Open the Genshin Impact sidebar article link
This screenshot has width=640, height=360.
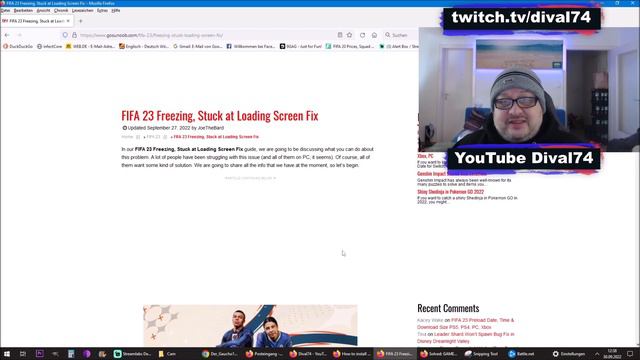(x=451, y=174)
